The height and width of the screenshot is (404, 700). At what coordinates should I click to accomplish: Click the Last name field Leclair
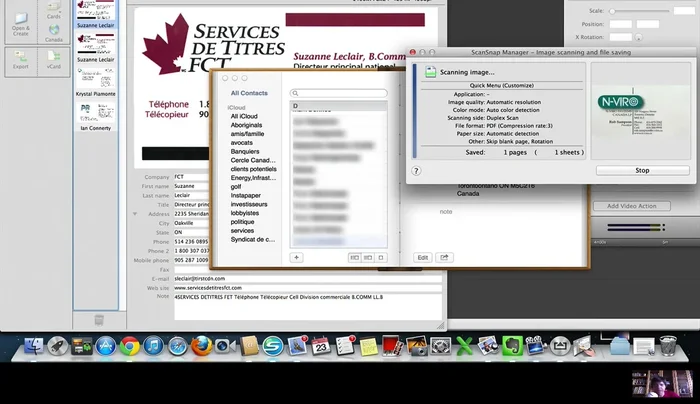[x=192, y=195]
